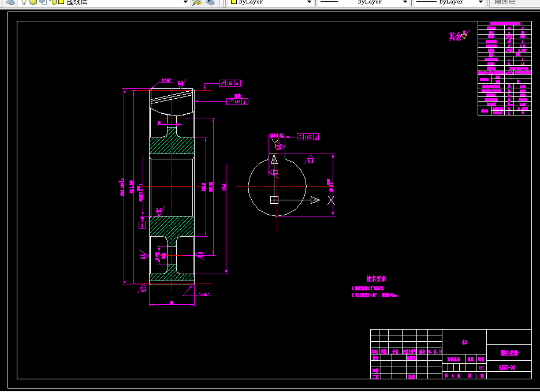Select the circular bore outline with keyway

(277, 186)
